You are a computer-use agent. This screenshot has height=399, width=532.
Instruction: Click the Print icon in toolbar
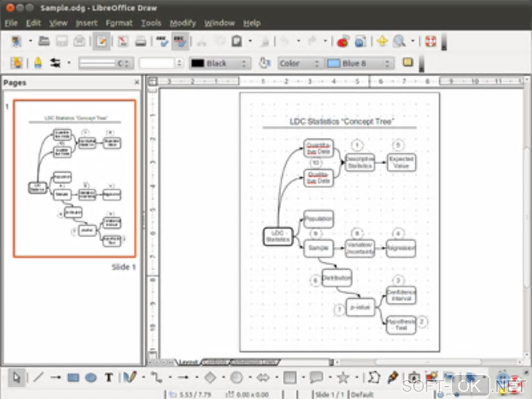tap(141, 41)
